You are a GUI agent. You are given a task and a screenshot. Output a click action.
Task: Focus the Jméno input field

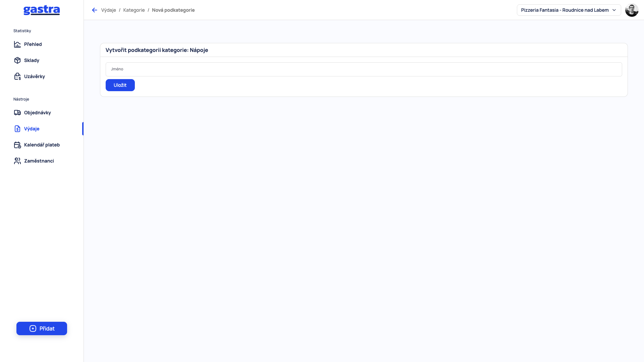click(364, 69)
